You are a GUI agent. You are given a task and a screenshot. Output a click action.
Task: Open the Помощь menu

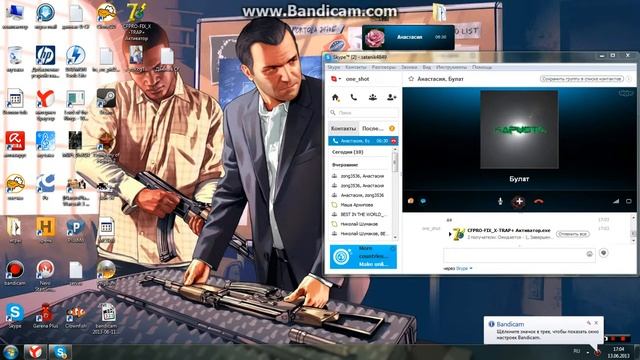[482, 67]
